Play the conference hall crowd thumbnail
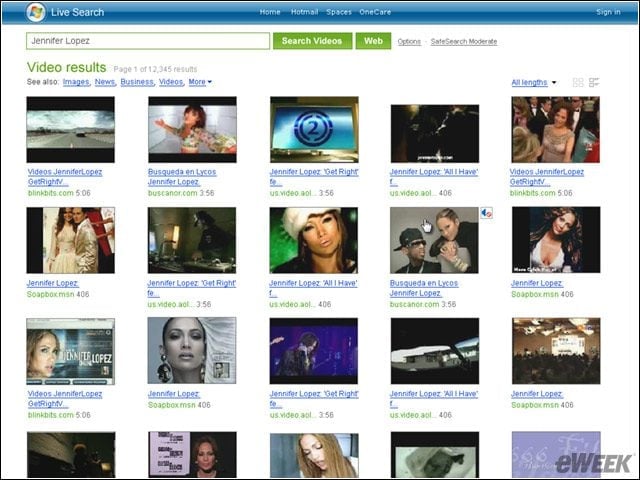Viewport: 640px width, 480px height. tap(556, 351)
